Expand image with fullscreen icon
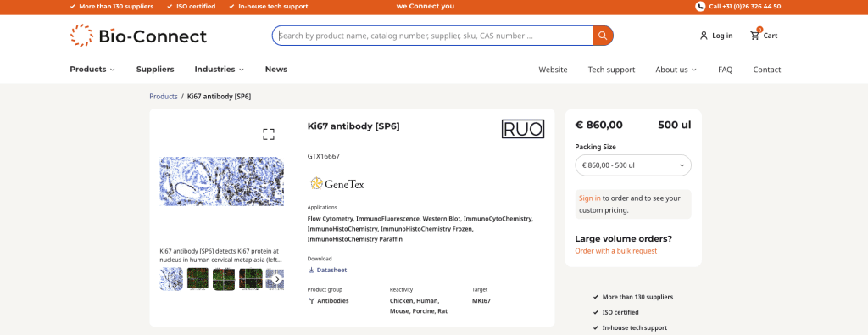The height and width of the screenshot is (335, 868). click(269, 134)
